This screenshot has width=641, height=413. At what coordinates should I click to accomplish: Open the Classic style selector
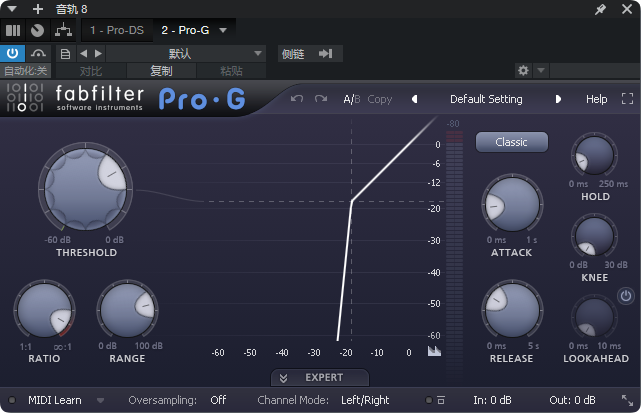pos(511,142)
